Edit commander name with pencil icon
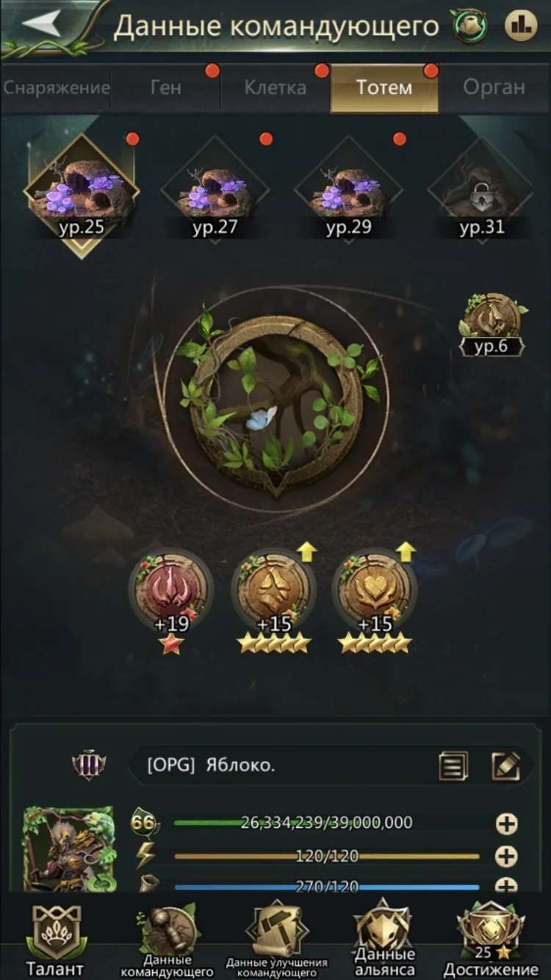Image resolution: width=551 pixels, height=980 pixels. coord(506,766)
